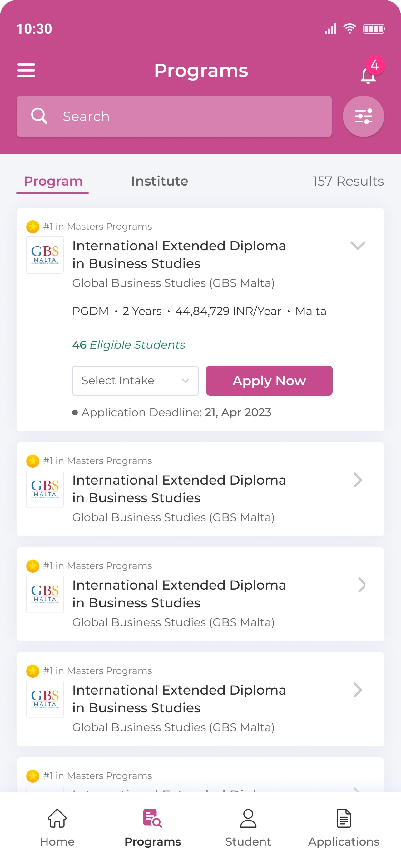Expand the second program card chevron
This screenshot has width=401, height=868.
(358, 480)
